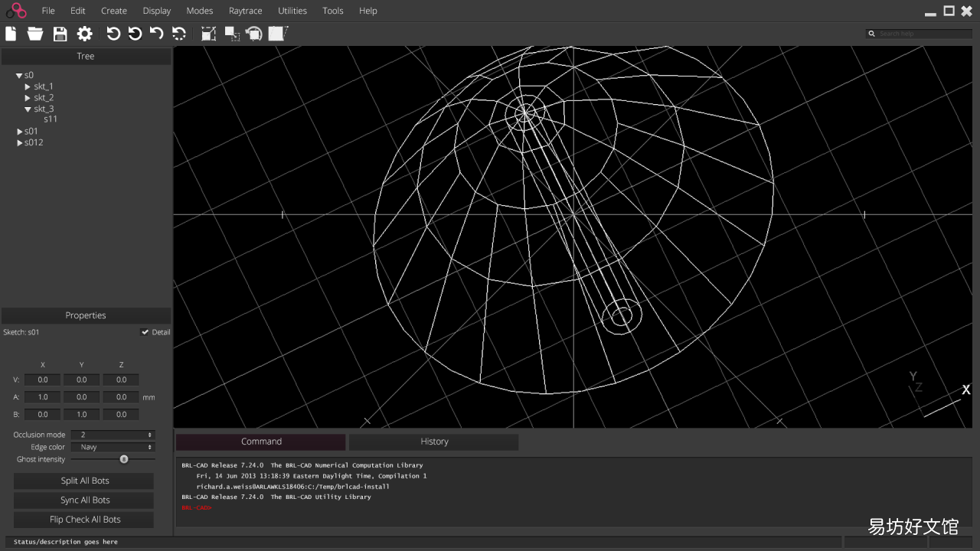Viewport: 980px width, 551px height.
Task: Click the A row Y value field
Action: coord(82,397)
